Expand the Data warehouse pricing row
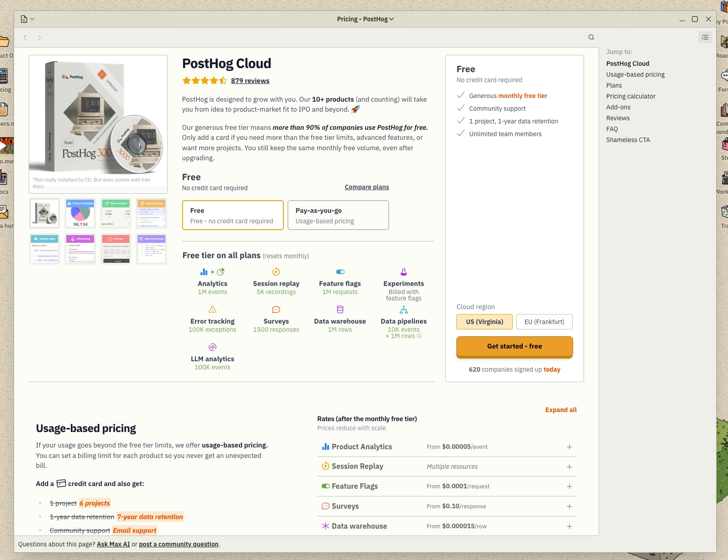 coord(570,526)
